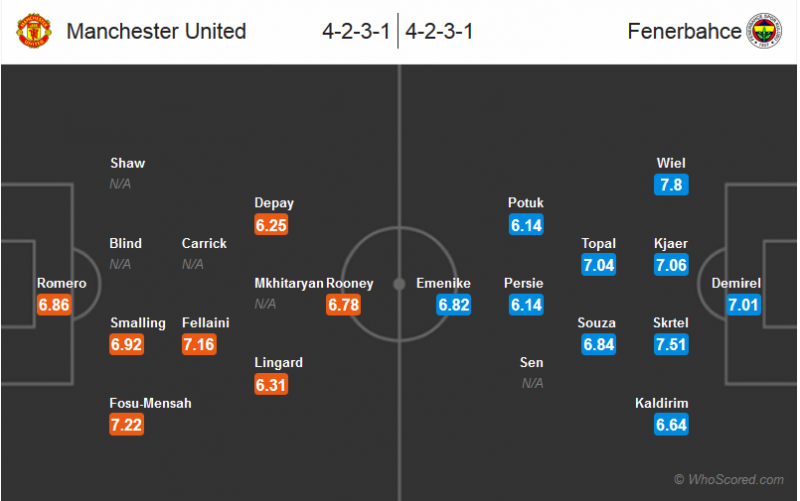The height and width of the screenshot is (501, 800).
Task: Click Kjaer's 7.06 rating badge
Action: [671, 265]
